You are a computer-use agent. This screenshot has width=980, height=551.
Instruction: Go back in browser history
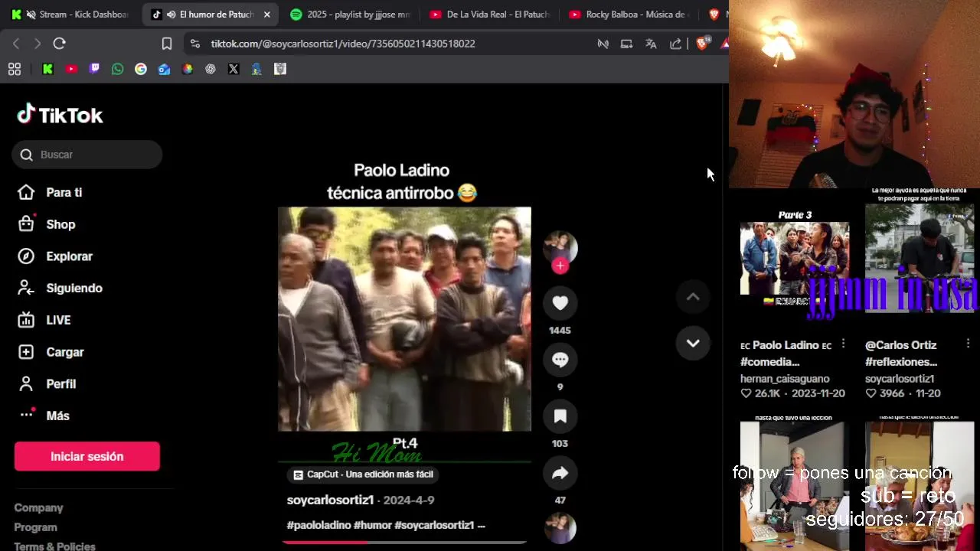(x=16, y=44)
